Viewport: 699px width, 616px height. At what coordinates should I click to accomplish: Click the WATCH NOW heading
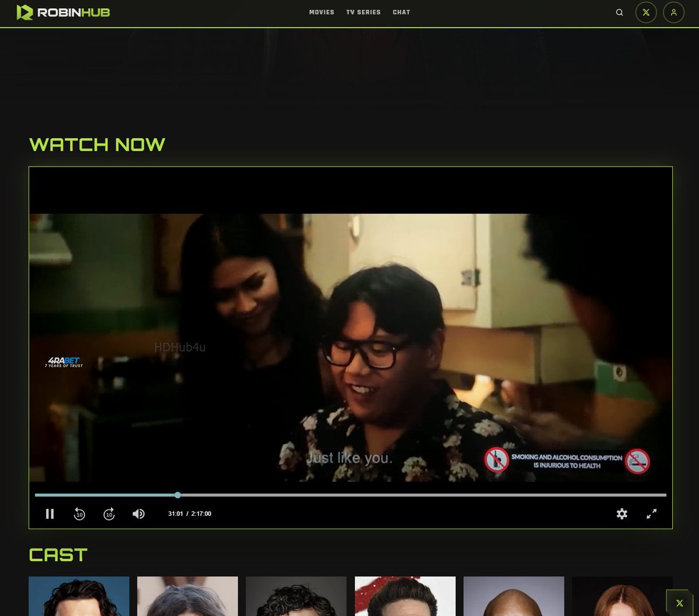[x=97, y=144]
